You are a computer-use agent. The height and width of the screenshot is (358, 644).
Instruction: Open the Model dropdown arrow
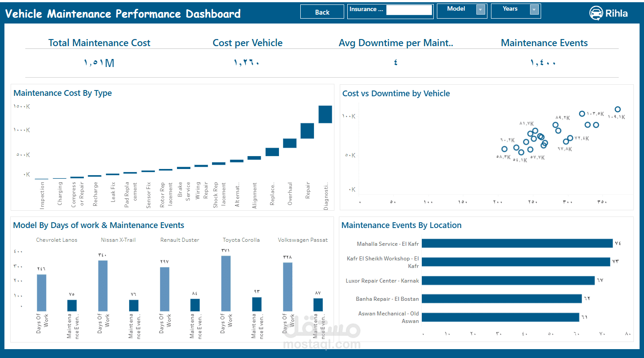(x=481, y=9)
